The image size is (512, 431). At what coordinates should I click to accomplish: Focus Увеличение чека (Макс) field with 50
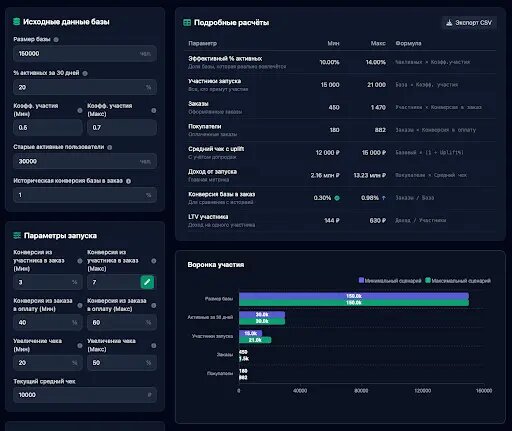122,363
